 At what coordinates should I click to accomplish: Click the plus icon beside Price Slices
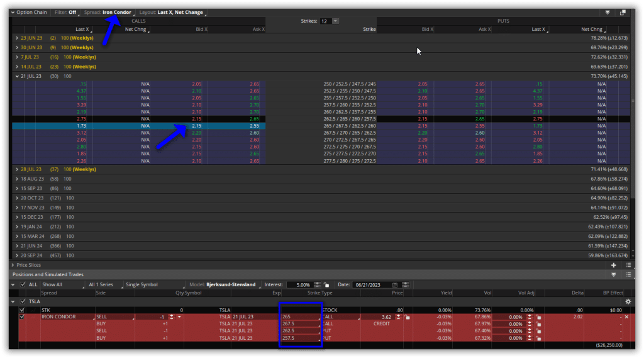(x=613, y=266)
